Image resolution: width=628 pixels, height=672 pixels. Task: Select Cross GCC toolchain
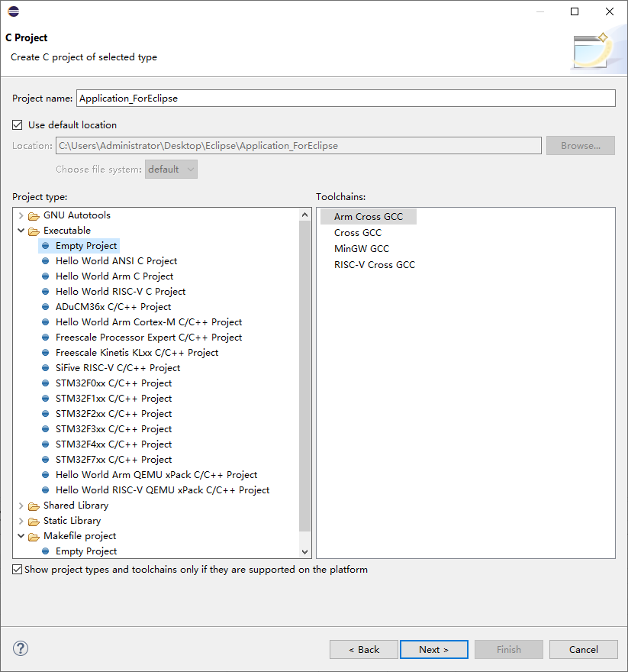point(358,233)
